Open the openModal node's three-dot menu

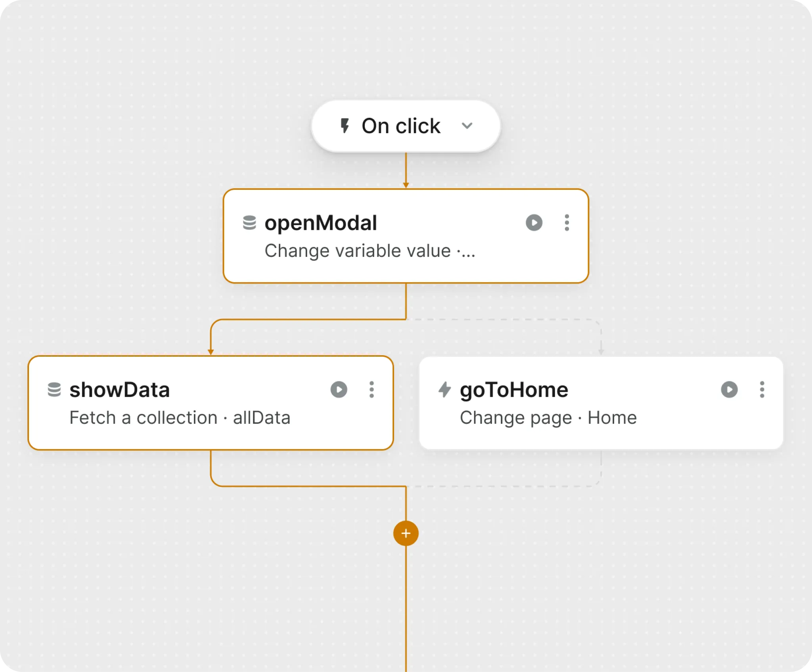[567, 223]
